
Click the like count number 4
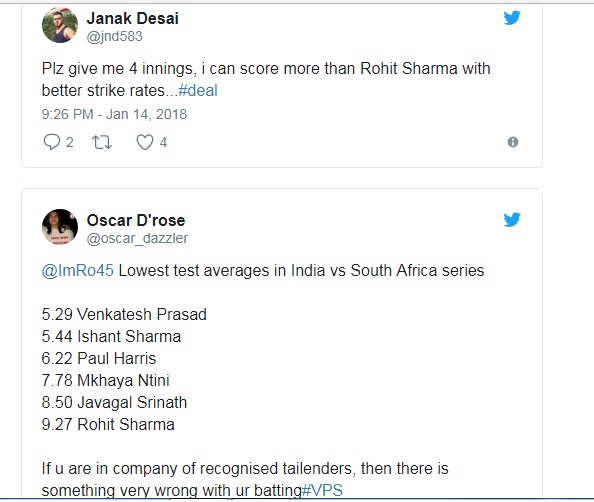(x=163, y=142)
